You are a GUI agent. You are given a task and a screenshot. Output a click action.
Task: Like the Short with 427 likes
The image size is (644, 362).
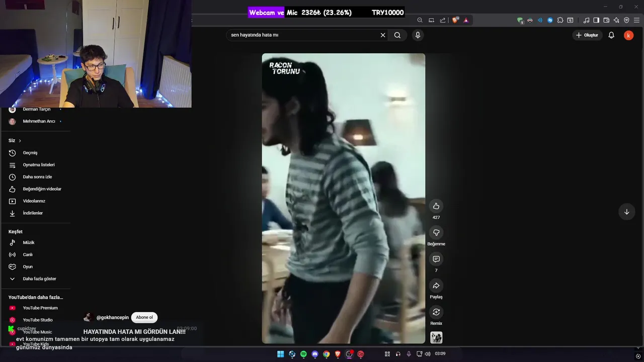(x=436, y=206)
